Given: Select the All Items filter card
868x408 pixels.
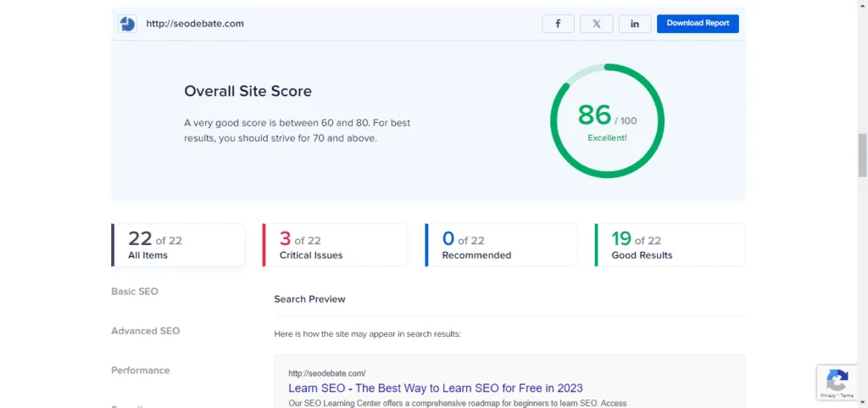Looking at the screenshot, I should (178, 245).
